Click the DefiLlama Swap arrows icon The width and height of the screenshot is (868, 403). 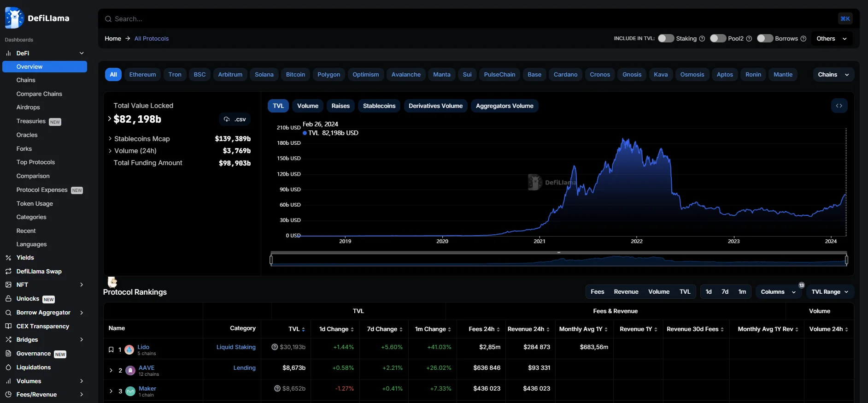[x=8, y=272]
